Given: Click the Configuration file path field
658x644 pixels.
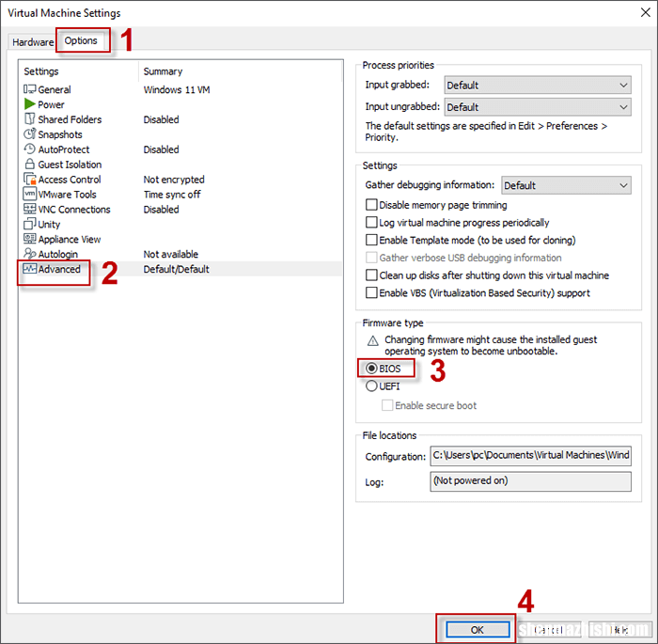Looking at the screenshot, I should coord(530,456).
